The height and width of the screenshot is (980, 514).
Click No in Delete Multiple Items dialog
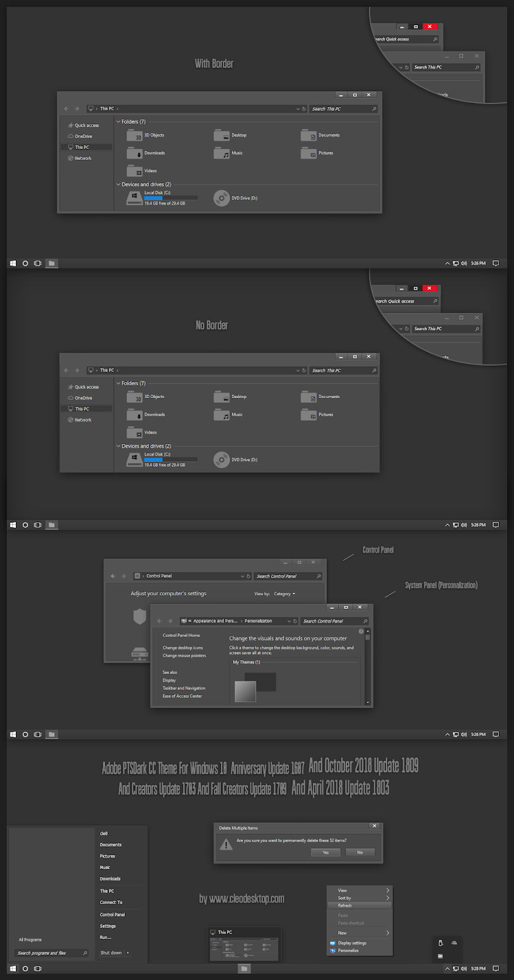point(360,853)
